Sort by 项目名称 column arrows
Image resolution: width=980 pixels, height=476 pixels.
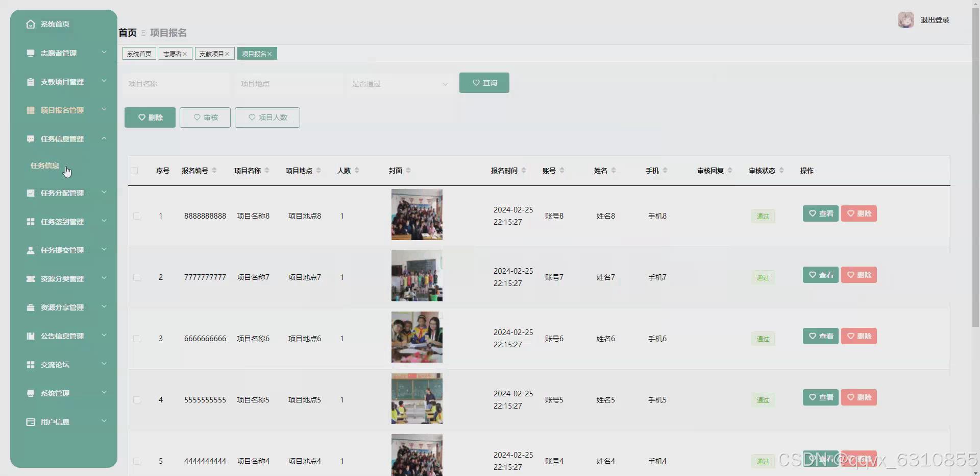coord(267,171)
